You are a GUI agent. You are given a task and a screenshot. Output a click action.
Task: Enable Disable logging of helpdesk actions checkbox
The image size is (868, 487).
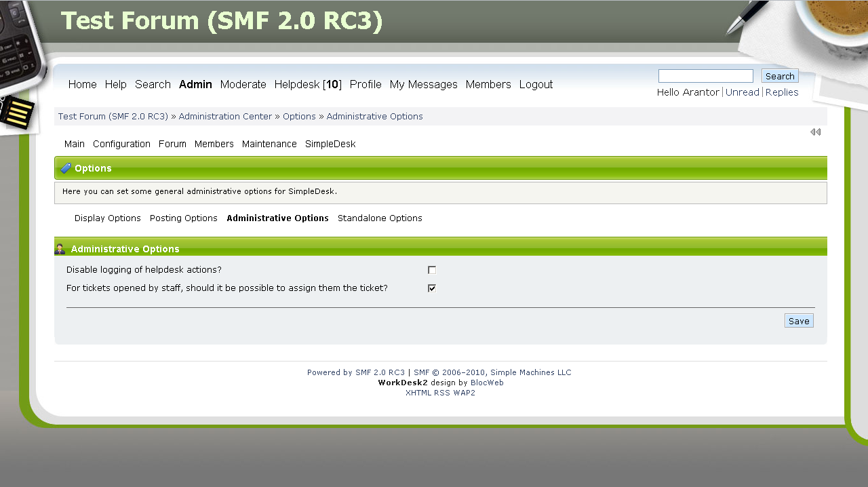click(x=432, y=270)
